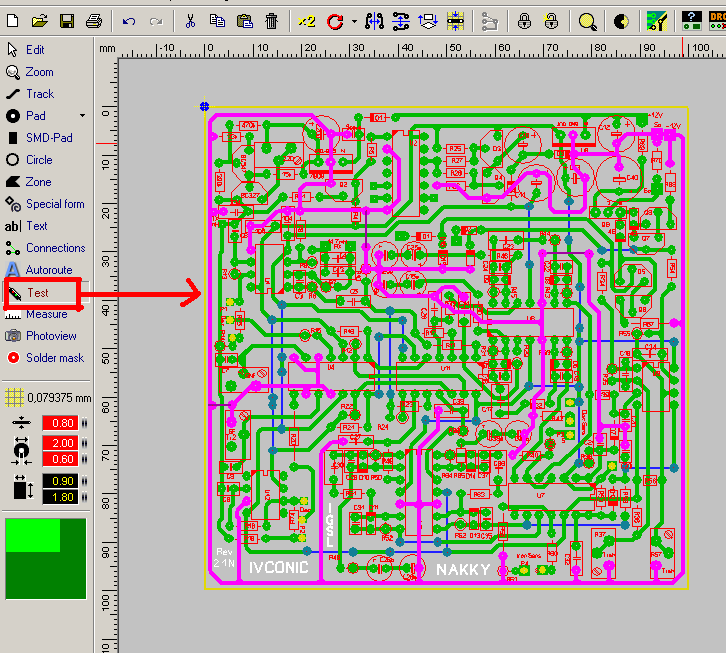Click the Duplicate x2 icon
Image resolution: width=726 pixels, height=653 pixels.
307,20
